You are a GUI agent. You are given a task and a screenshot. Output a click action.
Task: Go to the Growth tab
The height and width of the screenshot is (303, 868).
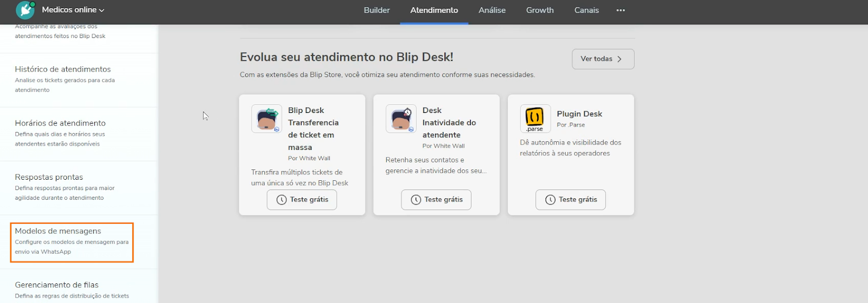pos(540,10)
